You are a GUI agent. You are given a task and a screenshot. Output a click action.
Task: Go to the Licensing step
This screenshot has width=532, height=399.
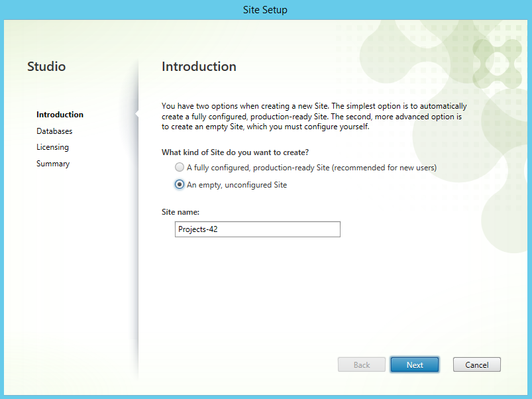(52, 147)
